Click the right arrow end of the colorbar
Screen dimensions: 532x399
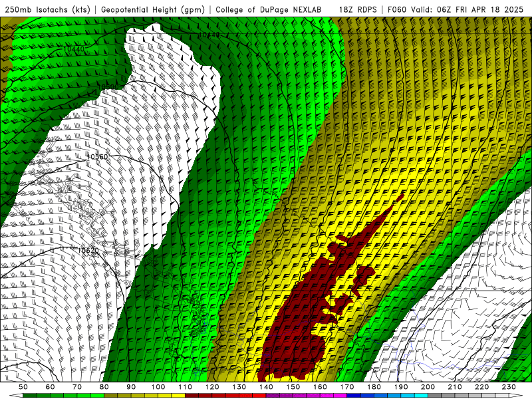click(x=516, y=395)
